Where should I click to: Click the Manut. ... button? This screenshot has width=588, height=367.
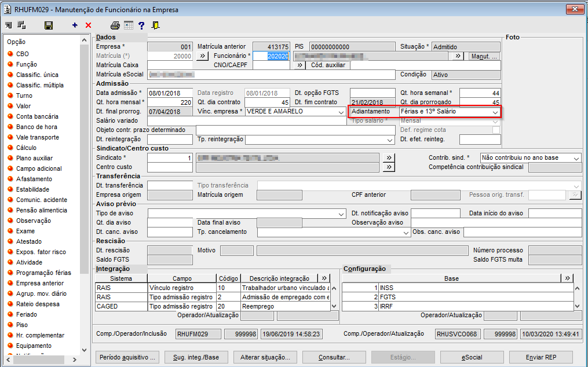pyautogui.click(x=484, y=56)
